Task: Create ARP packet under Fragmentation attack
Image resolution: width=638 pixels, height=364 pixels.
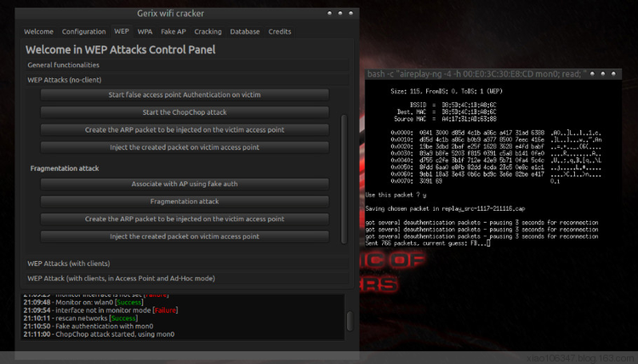Action: click(185, 219)
